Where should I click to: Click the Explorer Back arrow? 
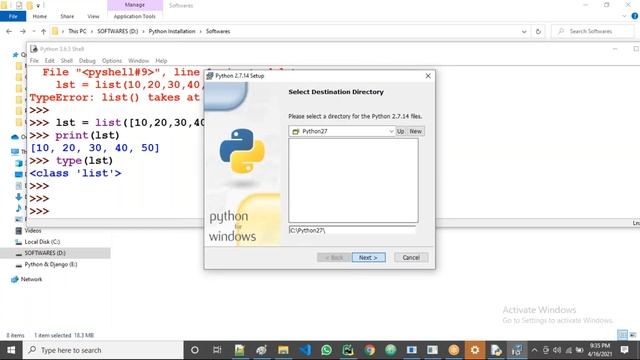tap(9, 31)
